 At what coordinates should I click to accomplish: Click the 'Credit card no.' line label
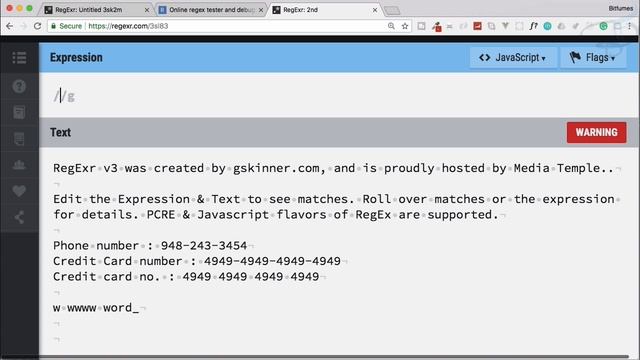point(107,276)
